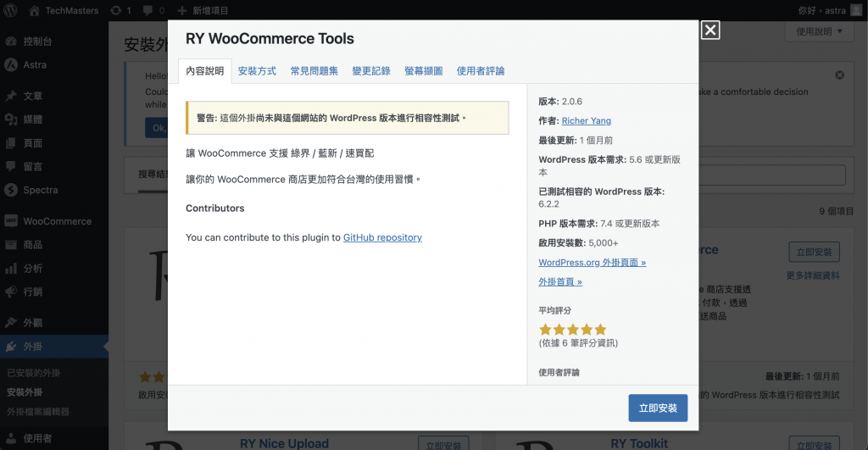This screenshot has width=868, height=450.
Task: Switch to 安裝方式 tab
Action: (x=257, y=71)
